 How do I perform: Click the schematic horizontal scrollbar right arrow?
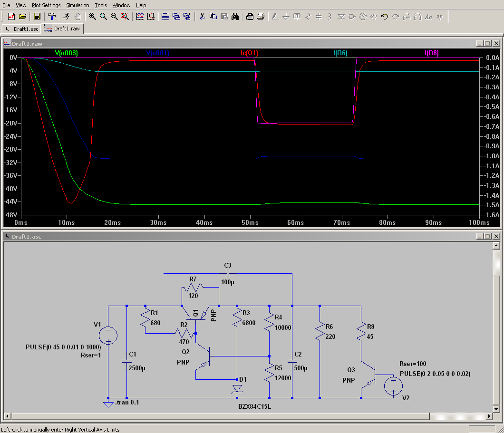(x=489, y=416)
